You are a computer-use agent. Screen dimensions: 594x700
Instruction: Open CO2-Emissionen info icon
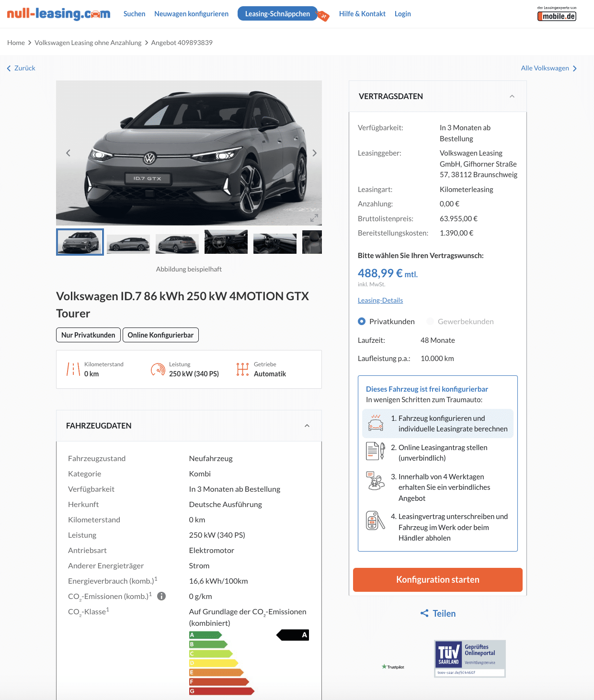[x=161, y=596]
